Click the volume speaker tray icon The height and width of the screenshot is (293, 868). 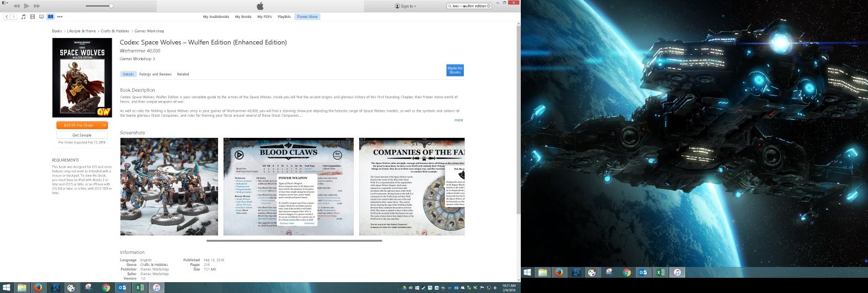[x=495, y=288]
